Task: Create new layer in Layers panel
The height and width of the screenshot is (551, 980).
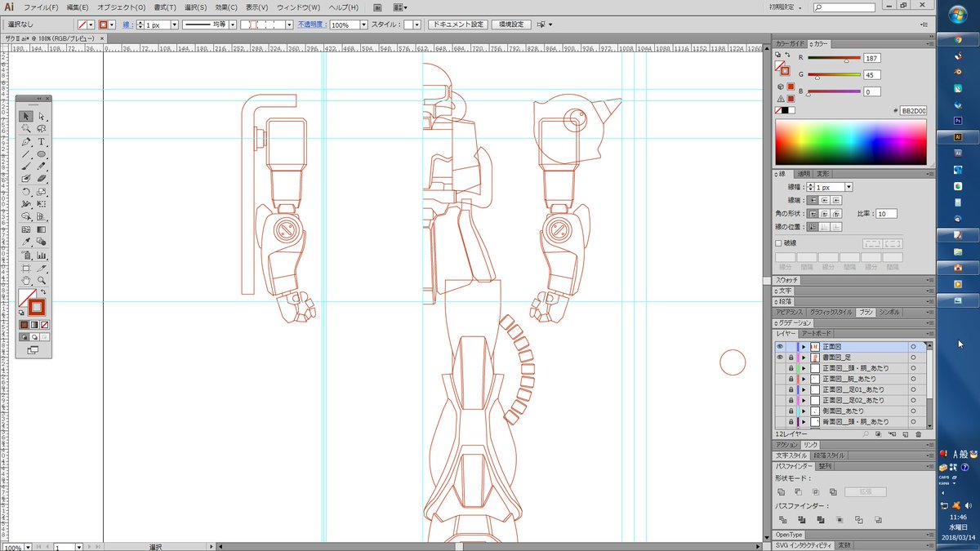Action: coord(905,434)
